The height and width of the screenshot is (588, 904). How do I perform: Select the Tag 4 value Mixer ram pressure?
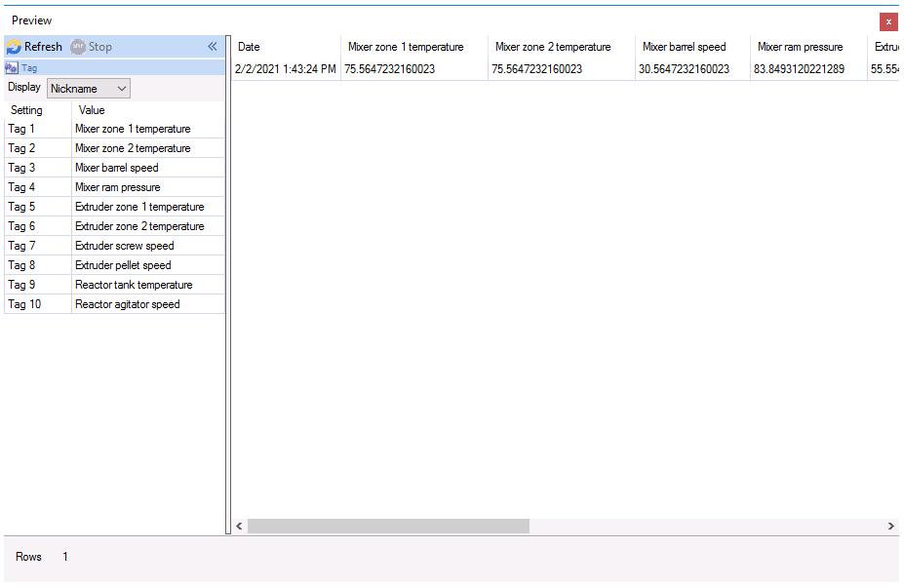point(148,188)
